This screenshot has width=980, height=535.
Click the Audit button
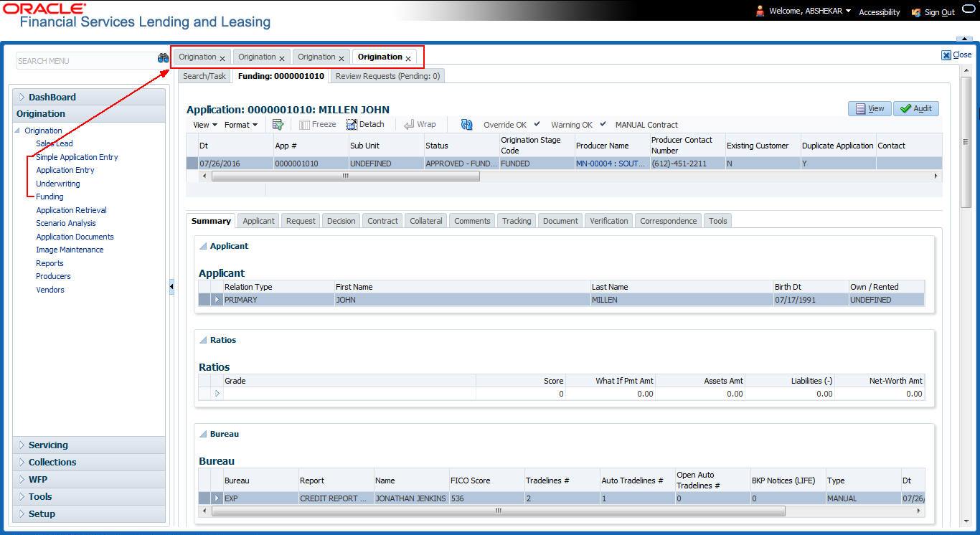[x=916, y=108]
